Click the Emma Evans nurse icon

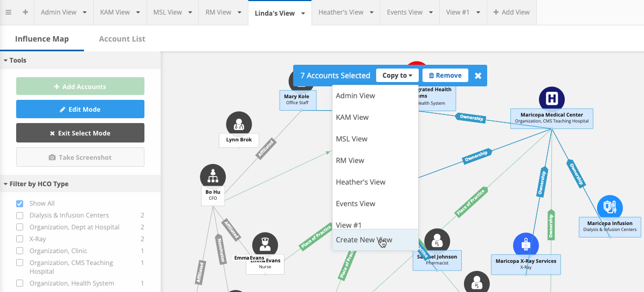click(265, 245)
